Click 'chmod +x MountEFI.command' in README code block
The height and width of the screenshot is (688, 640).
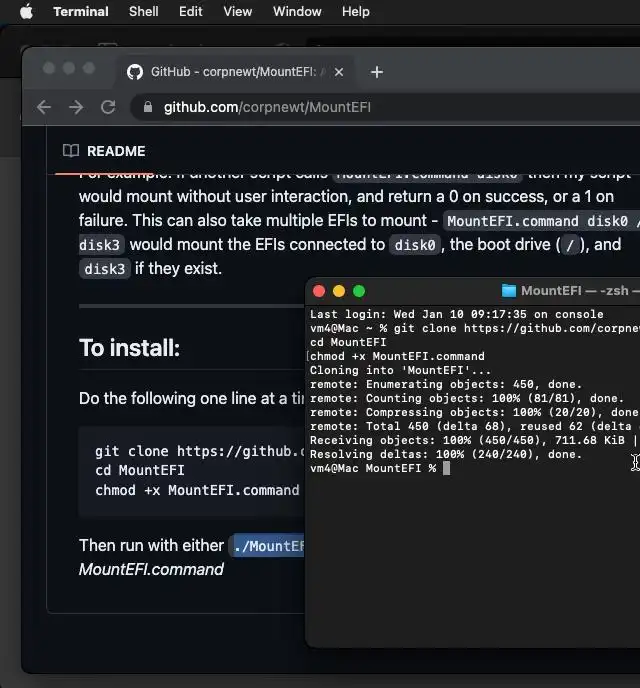[197, 490]
